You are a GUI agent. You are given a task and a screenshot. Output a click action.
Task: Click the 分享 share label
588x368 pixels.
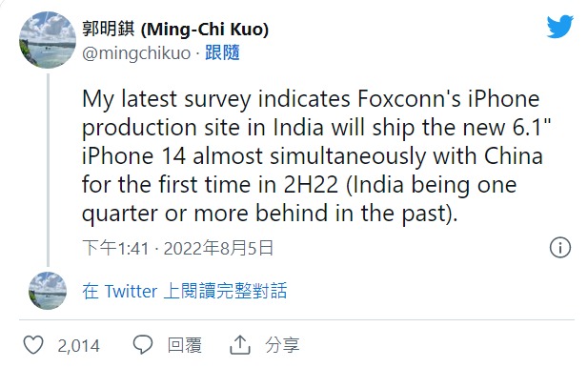pos(282,345)
